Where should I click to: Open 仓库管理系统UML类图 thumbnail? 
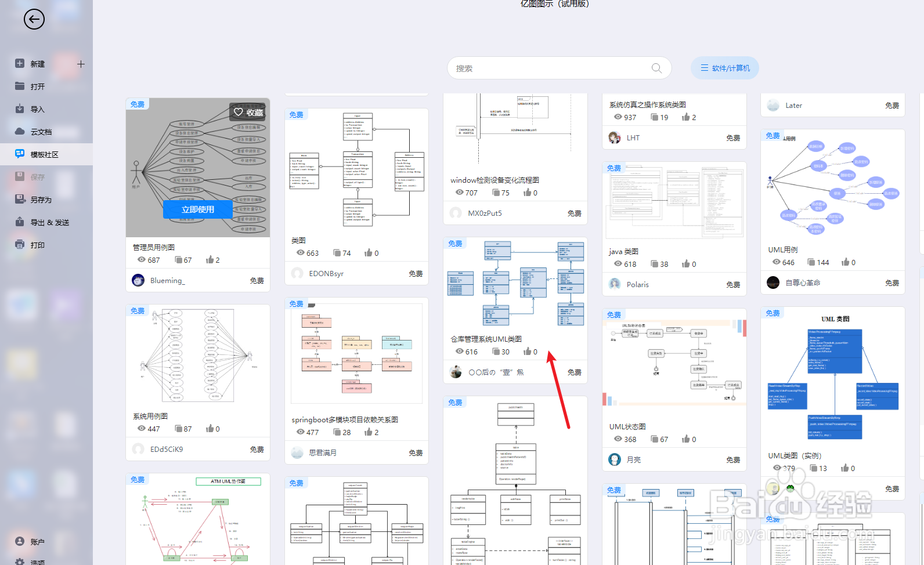tap(515, 284)
